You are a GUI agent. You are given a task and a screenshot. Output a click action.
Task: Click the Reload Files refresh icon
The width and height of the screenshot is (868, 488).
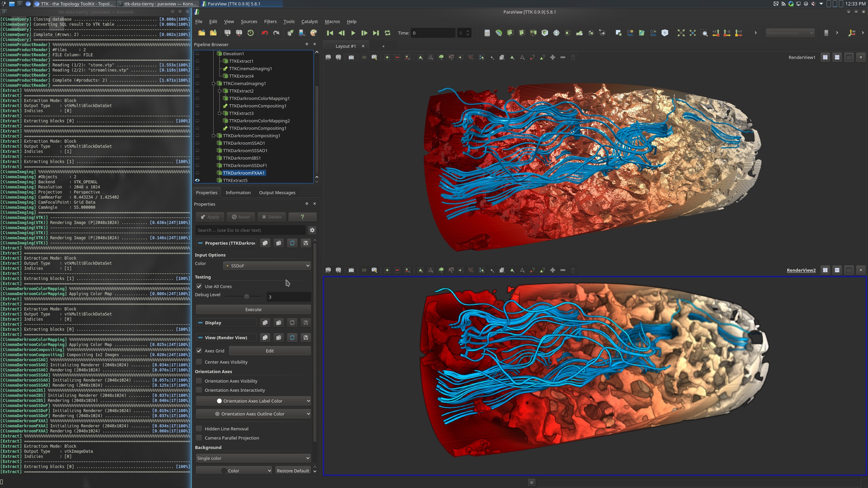pyautogui.click(x=251, y=33)
